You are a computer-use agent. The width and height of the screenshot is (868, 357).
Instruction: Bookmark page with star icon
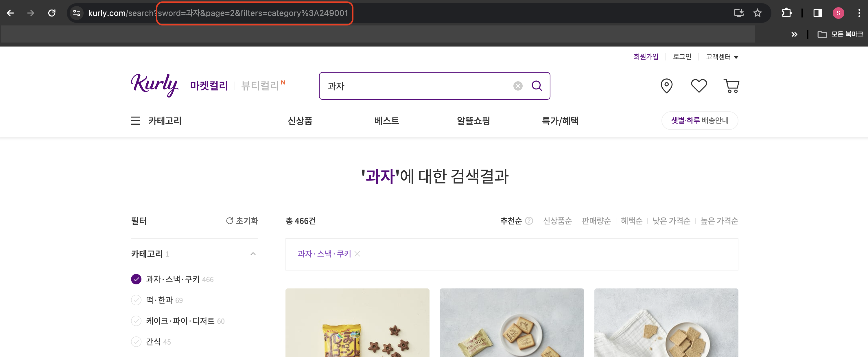click(x=758, y=13)
